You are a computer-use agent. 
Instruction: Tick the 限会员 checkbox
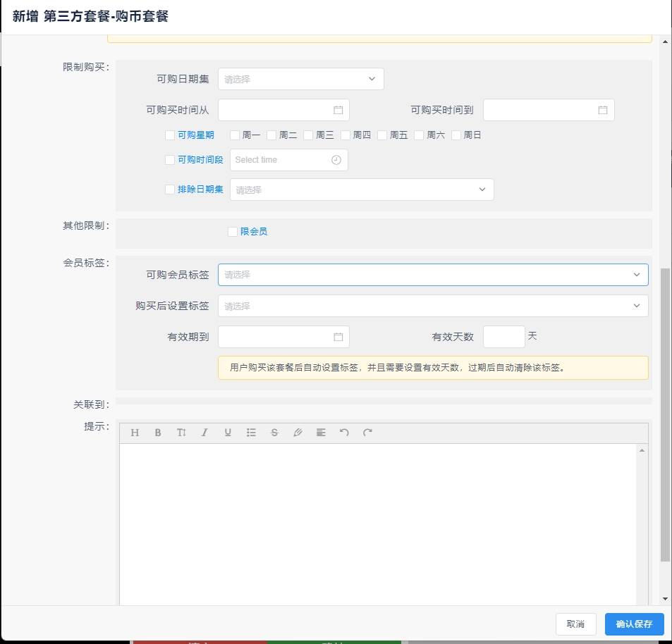[232, 232]
